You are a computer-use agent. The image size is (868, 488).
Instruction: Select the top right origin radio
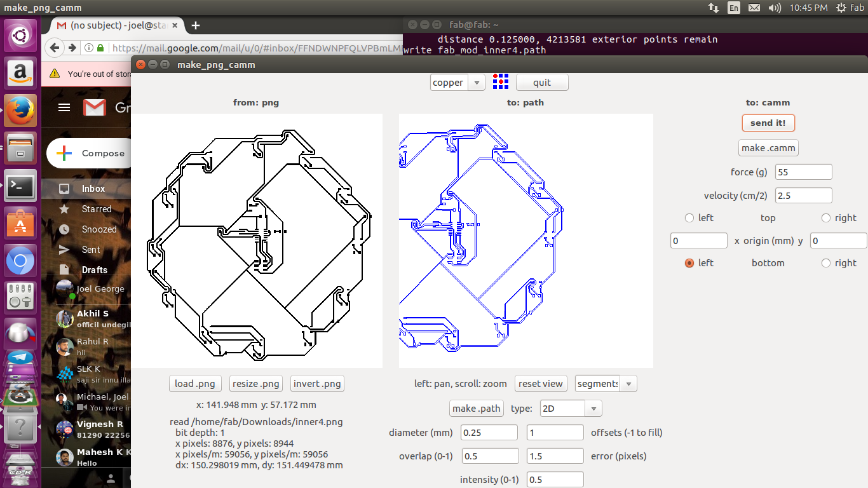click(x=826, y=218)
